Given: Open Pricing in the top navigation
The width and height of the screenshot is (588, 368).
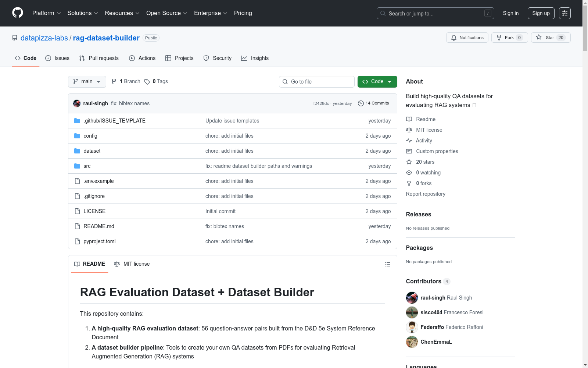Looking at the screenshot, I should pyautogui.click(x=243, y=13).
